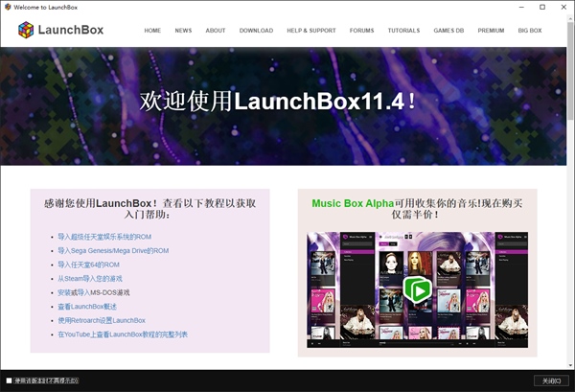This screenshot has width=575, height=392.
Task: Minimize the Welcome to LaunchBox window
Action: [521, 7]
